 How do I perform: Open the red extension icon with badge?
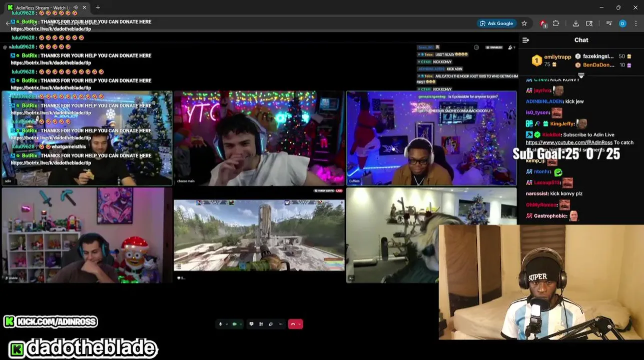[543, 23]
